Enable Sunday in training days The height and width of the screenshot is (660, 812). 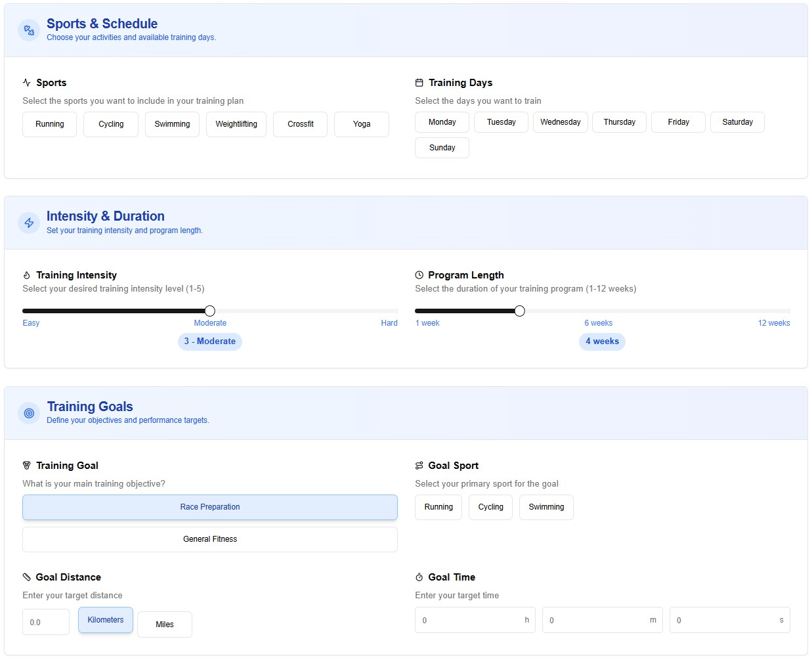coord(442,148)
